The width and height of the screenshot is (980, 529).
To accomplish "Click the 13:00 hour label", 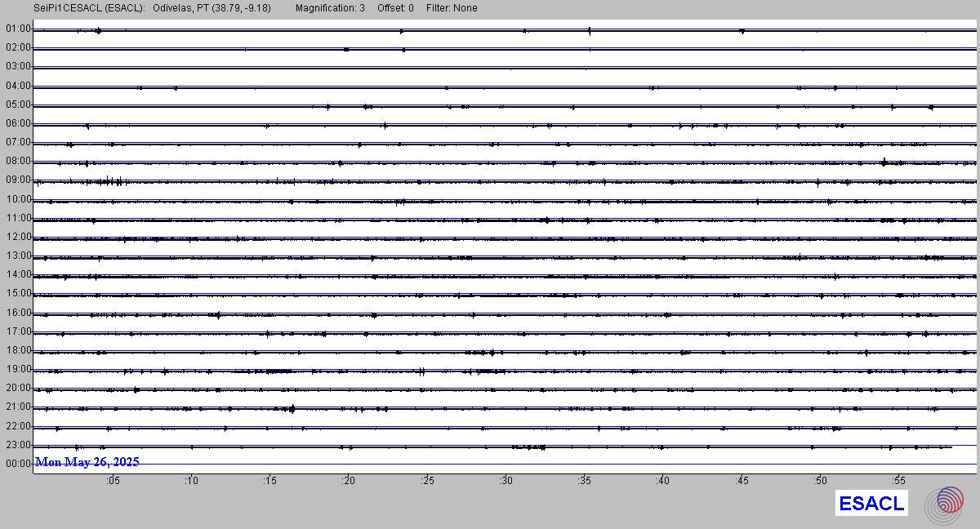I will (18, 256).
